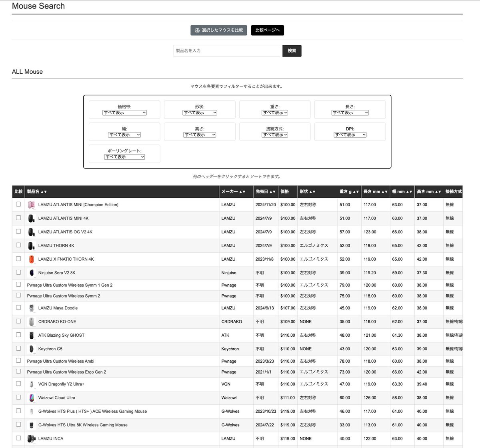Sort table by 重さ g column header
Image resolution: width=480 pixels, height=448 pixels.
point(349,192)
